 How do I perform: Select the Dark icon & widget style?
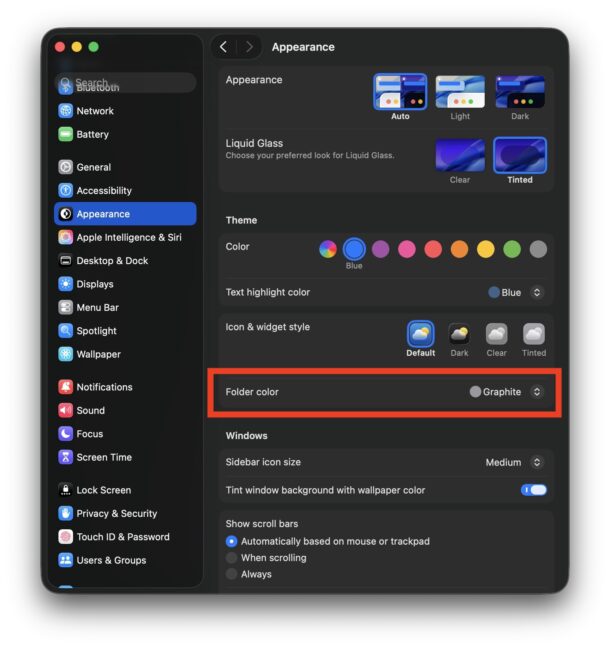(x=459, y=335)
